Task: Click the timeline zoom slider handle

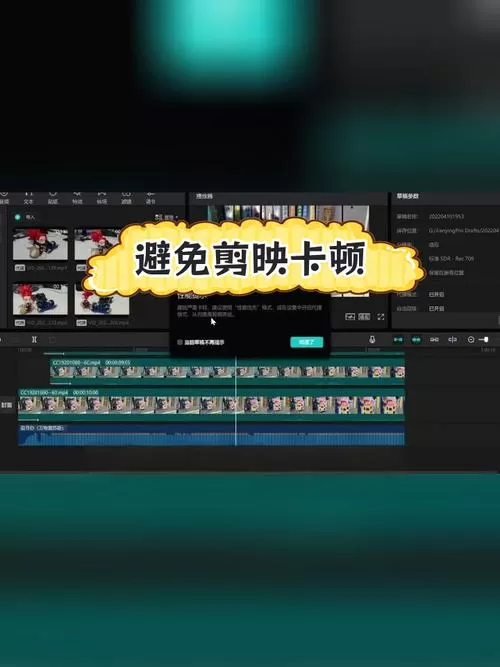Action: (486, 339)
